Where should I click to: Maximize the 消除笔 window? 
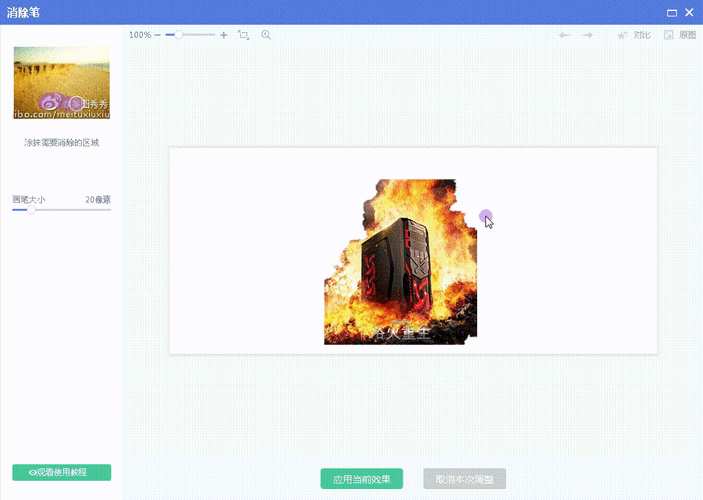pos(671,12)
